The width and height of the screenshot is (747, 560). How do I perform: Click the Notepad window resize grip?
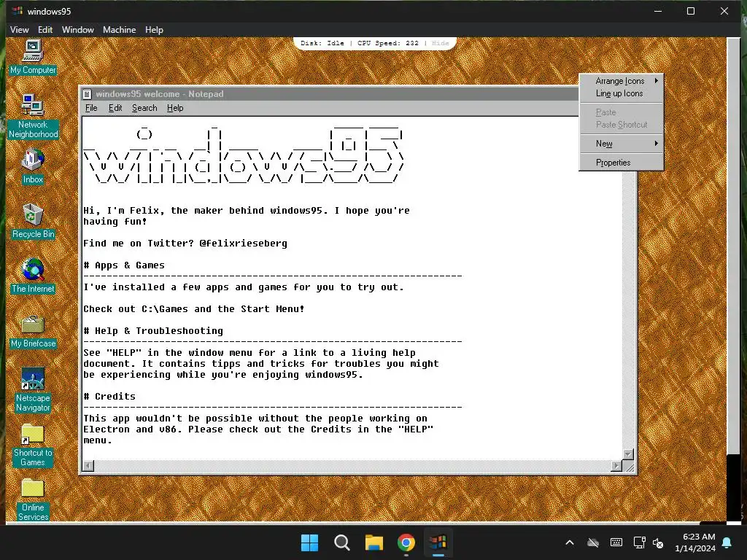click(x=629, y=466)
